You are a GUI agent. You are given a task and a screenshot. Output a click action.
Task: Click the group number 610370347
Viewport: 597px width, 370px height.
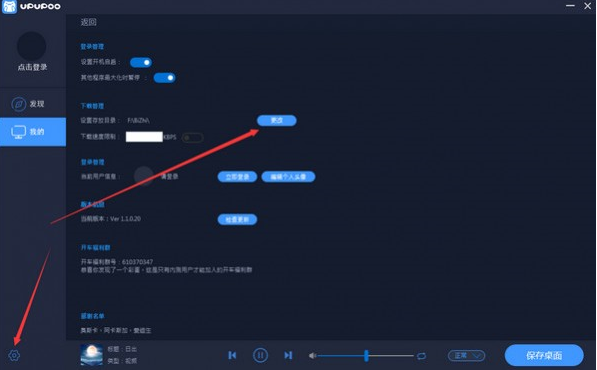pyautogui.click(x=137, y=262)
